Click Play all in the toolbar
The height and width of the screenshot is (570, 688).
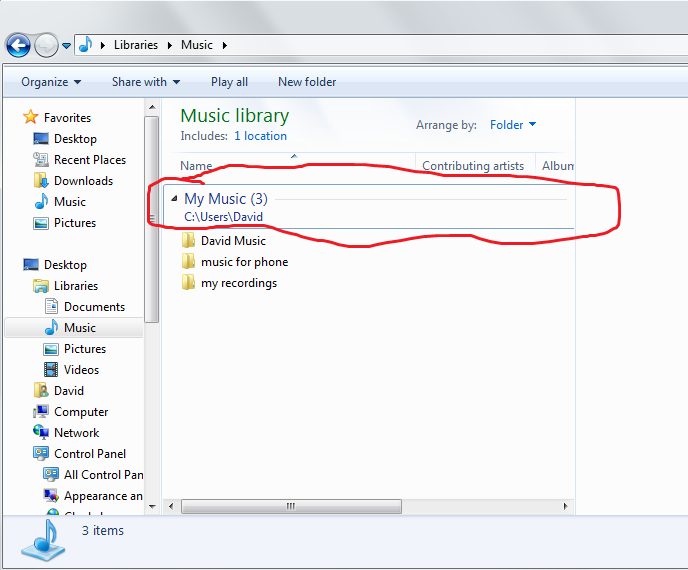(x=229, y=82)
